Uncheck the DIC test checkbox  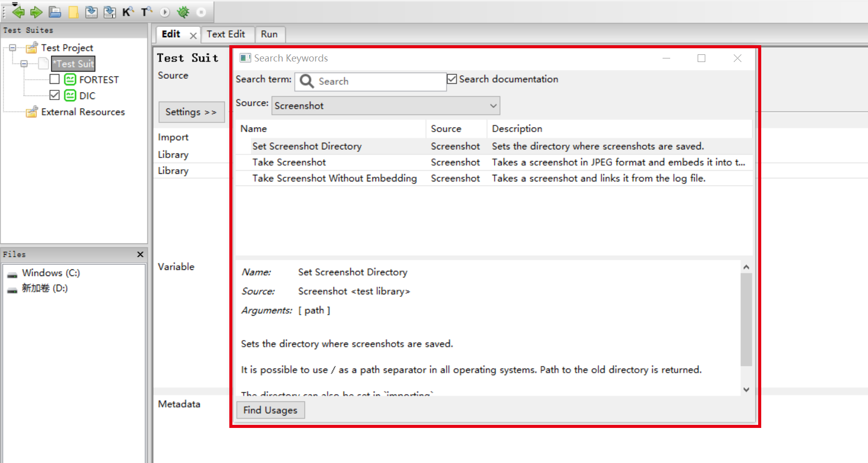[55, 95]
